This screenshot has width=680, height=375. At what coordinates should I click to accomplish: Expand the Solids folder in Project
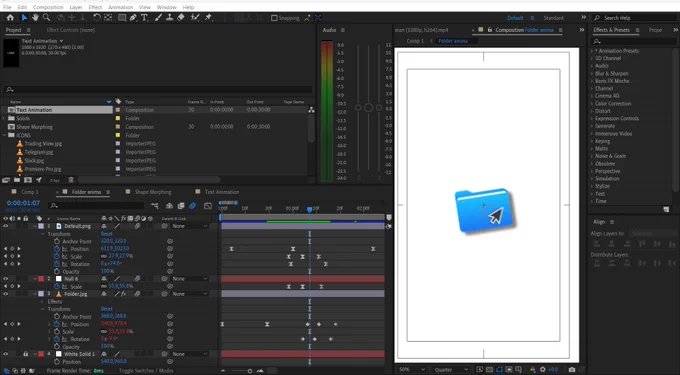(4, 118)
